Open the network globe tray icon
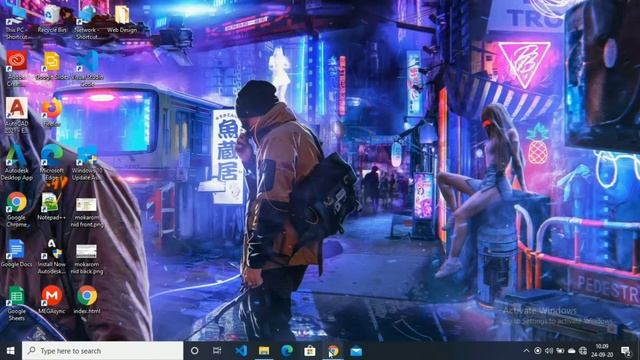This screenshot has height=360, width=640. (x=583, y=351)
